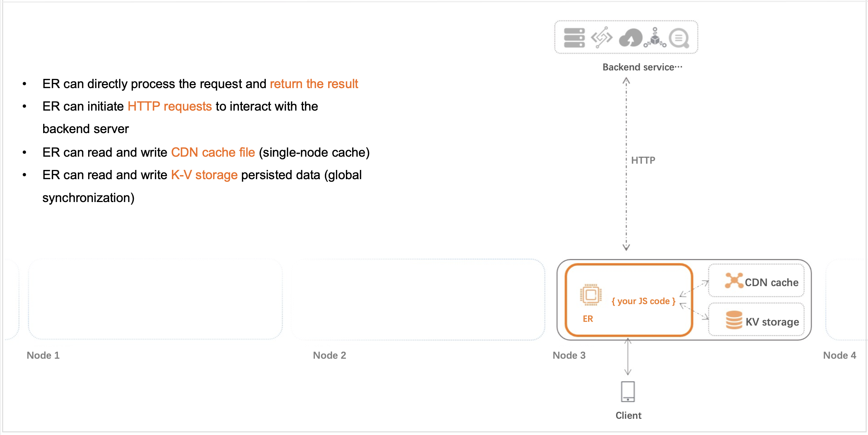The height and width of the screenshot is (435, 868).
Task: Click the empty Node 2 box
Action: click(418, 299)
